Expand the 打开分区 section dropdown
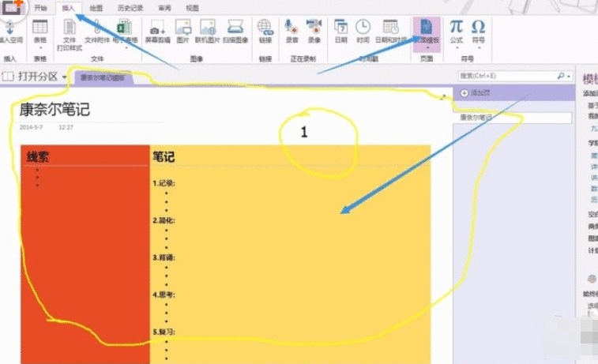598x364 pixels. [65, 77]
